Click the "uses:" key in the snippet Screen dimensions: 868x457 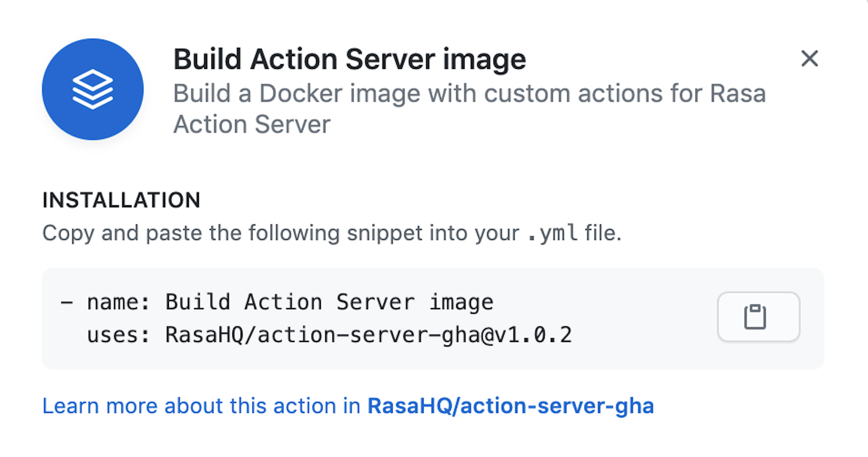pyautogui.click(x=118, y=335)
